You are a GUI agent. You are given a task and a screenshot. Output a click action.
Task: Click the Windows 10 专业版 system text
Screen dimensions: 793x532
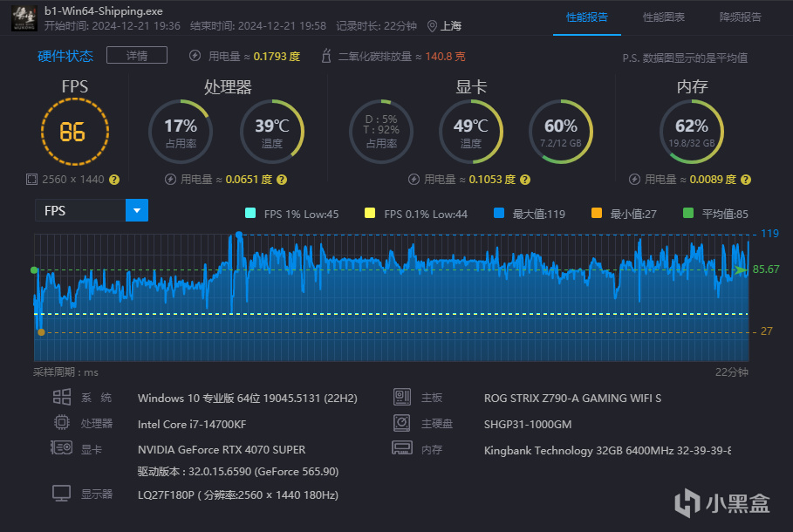[247, 399]
